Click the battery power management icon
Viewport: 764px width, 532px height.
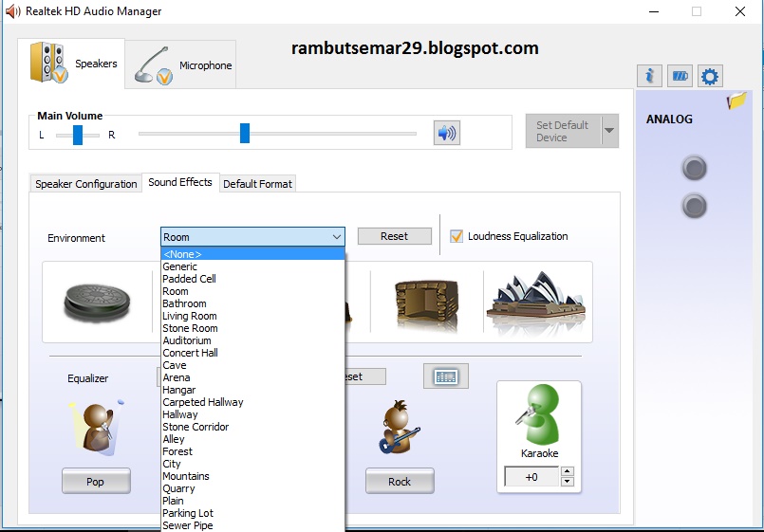pos(680,76)
